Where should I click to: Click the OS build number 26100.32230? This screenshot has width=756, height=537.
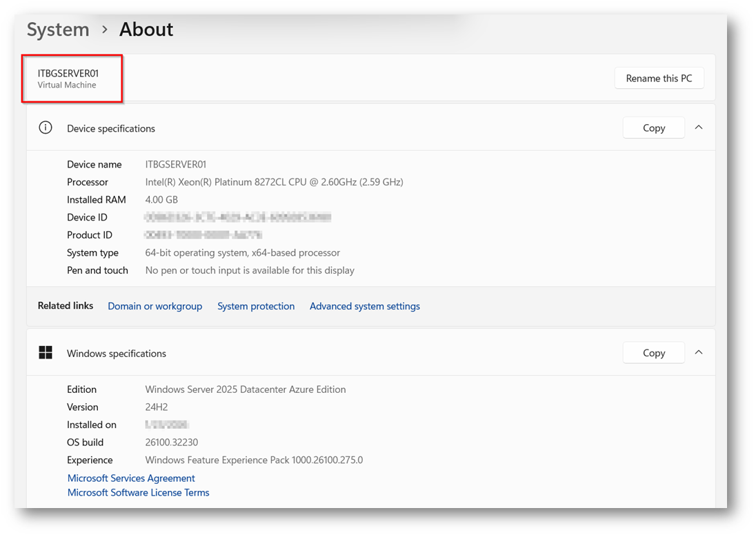(171, 442)
